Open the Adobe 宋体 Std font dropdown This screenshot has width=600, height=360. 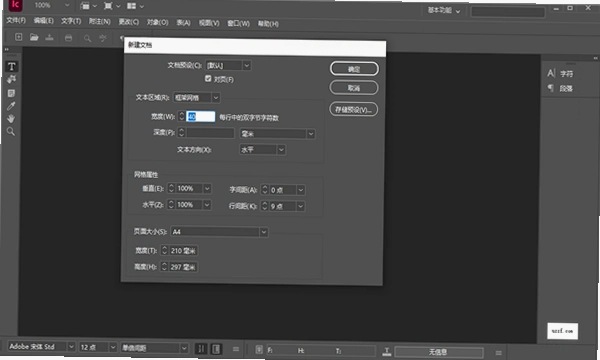click(x=71, y=347)
